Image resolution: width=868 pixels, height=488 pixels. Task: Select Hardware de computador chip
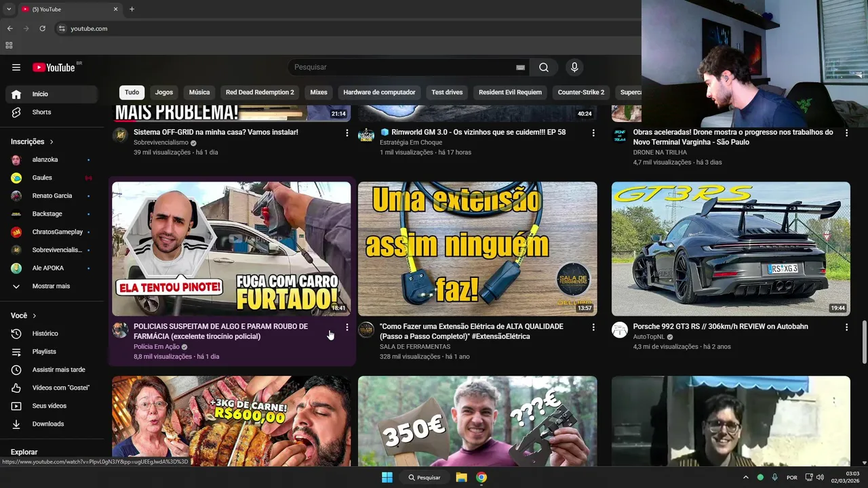(379, 92)
